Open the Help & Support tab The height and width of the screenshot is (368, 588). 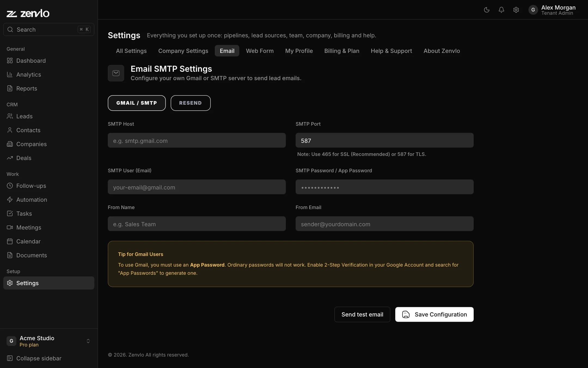(391, 51)
